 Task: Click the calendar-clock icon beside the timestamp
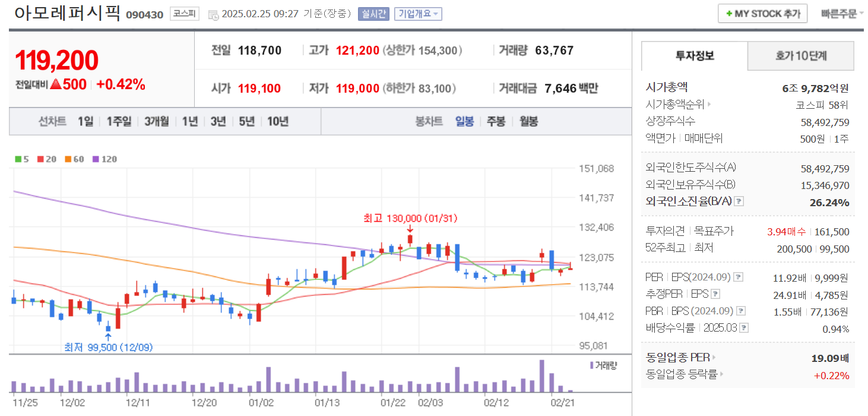[x=212, y=14]
